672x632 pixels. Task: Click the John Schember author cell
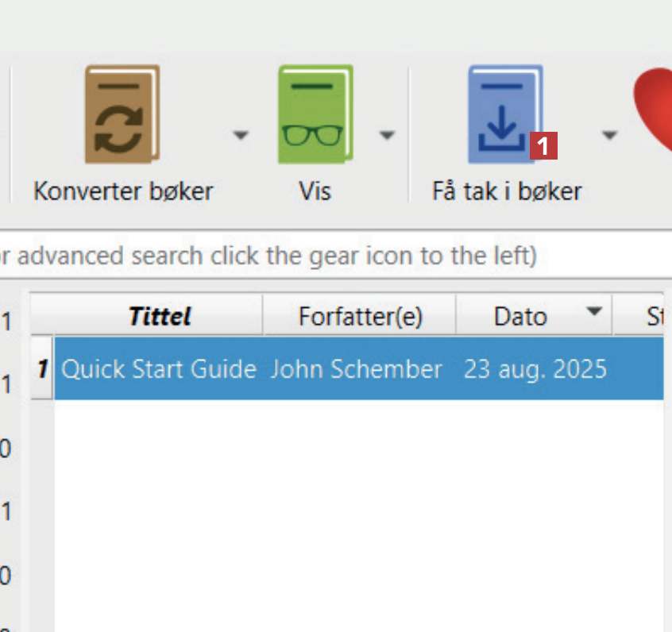coord(356,369)
